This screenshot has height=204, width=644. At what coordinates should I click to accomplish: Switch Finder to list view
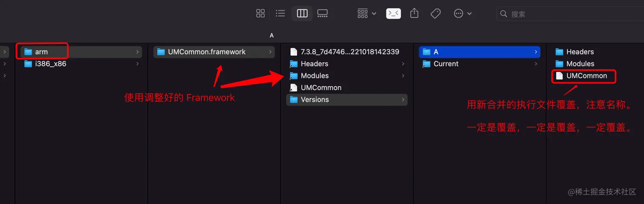(x=280, y=13)
